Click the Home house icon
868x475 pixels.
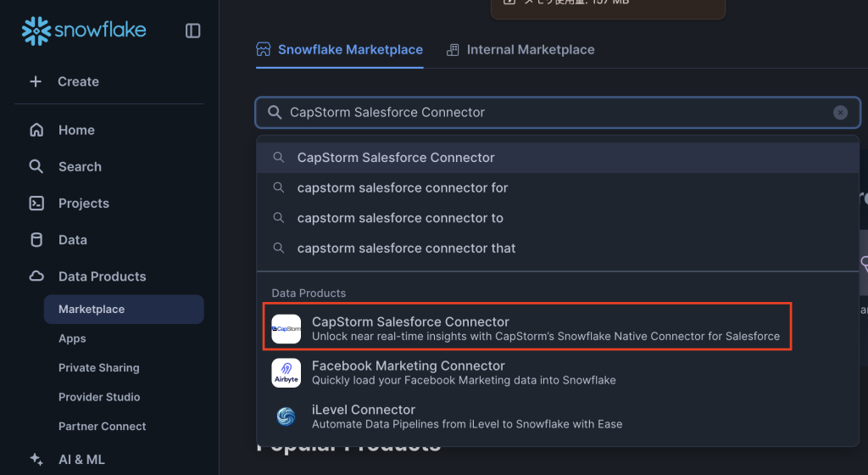[x=36, y=130]
